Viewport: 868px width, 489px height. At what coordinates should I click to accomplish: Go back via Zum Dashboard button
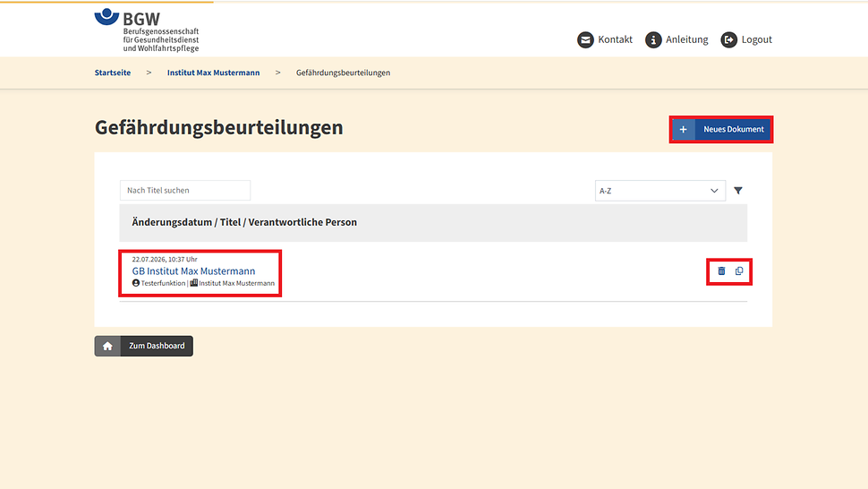tap(144, 346)
